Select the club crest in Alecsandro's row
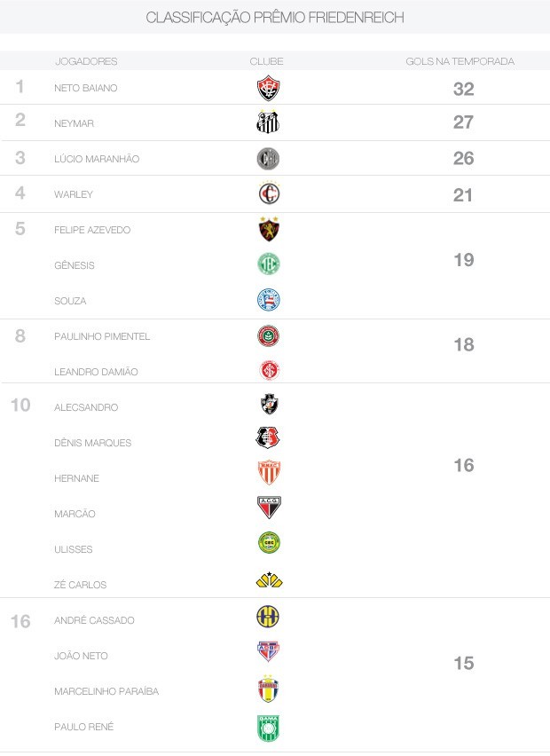 (x=269, y=406)
